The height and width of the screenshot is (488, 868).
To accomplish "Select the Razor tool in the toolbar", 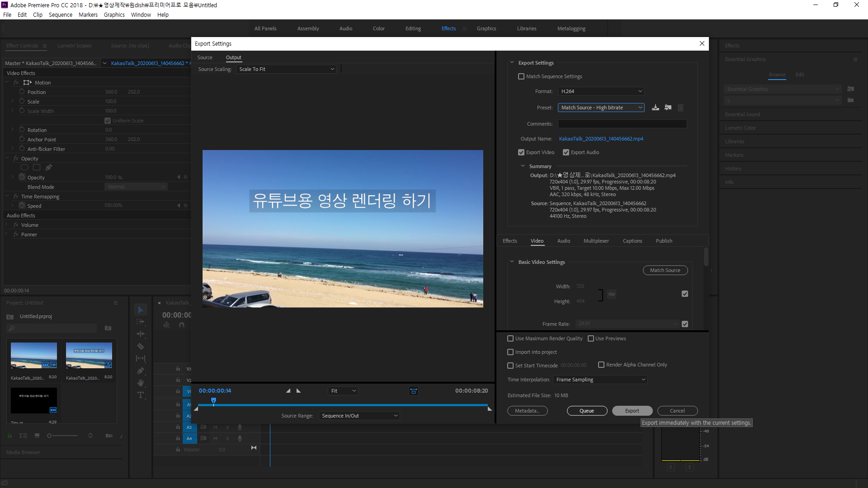I will (x=141, y=347).
